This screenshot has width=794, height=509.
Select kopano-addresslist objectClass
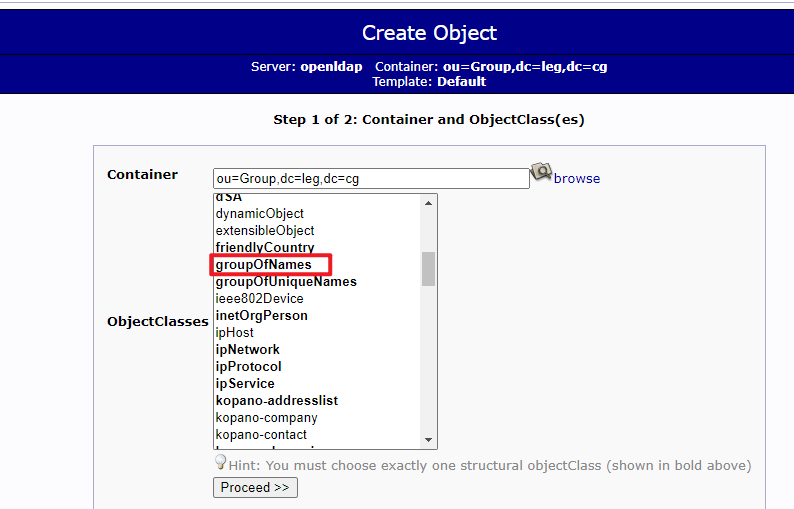click(x=276, y=401)
